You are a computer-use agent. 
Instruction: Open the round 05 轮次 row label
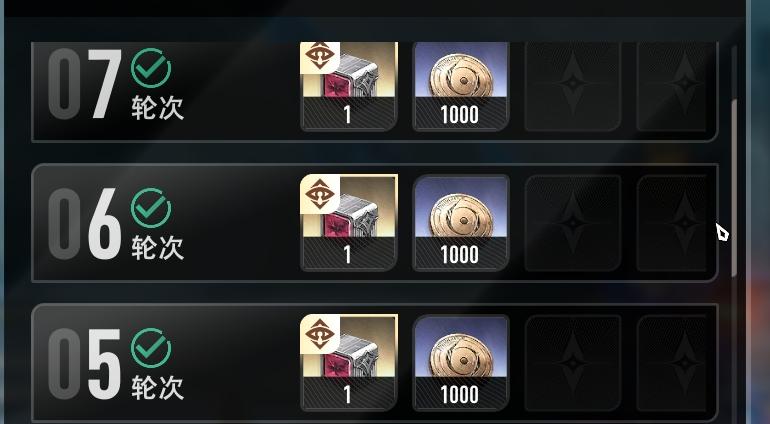coord(157,387)
